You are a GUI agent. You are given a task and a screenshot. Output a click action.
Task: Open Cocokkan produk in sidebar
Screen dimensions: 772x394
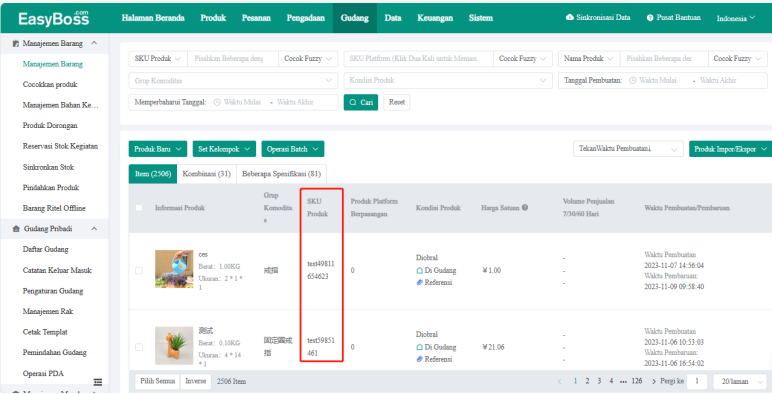[x=50, y=85]
